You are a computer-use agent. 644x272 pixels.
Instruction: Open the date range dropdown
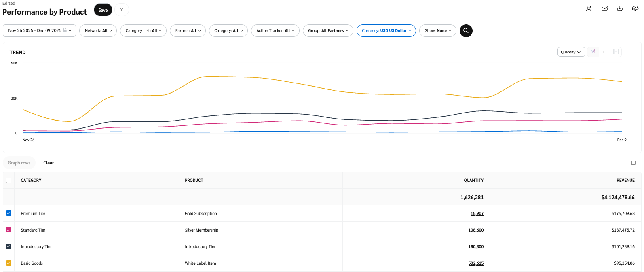pyautogui.click(x=39, y=31)
